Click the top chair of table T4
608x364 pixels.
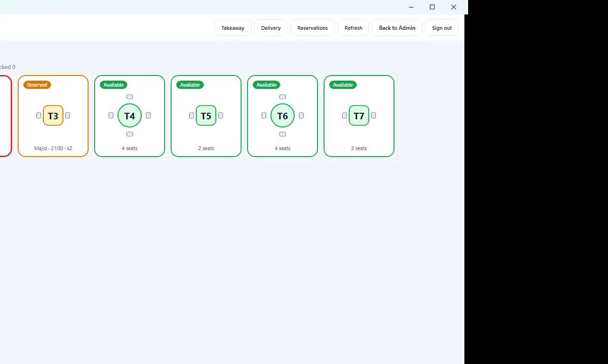coord(130,97)
